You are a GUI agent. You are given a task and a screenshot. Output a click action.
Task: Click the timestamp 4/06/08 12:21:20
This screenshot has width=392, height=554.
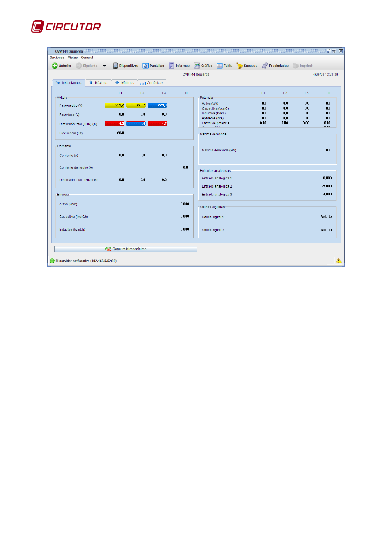point(326,74)
